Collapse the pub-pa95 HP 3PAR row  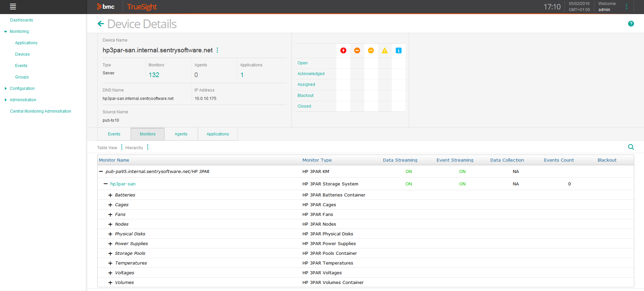pos(101,171)
